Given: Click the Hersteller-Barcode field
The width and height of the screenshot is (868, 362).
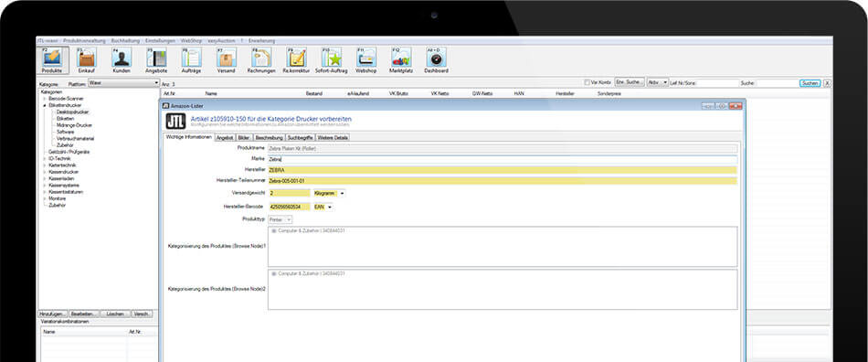Looking at the screenshot, I should click(289, 207).
